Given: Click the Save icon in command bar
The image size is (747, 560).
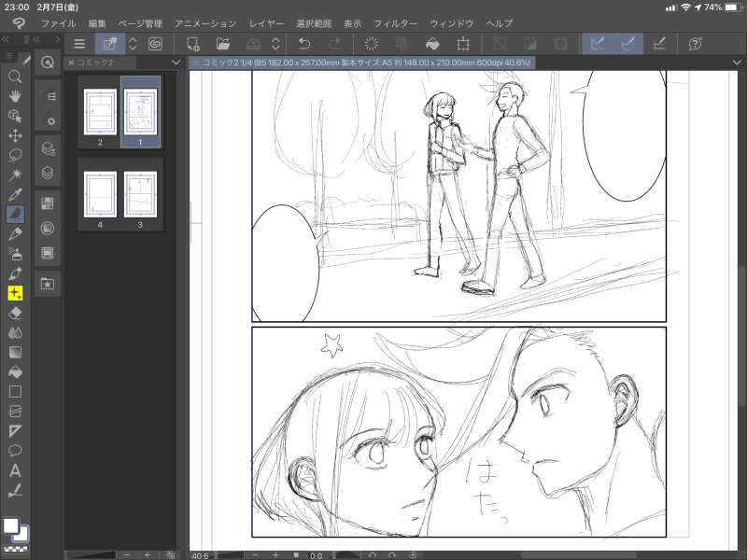Looking at the screenshot, I should point(253,44).
